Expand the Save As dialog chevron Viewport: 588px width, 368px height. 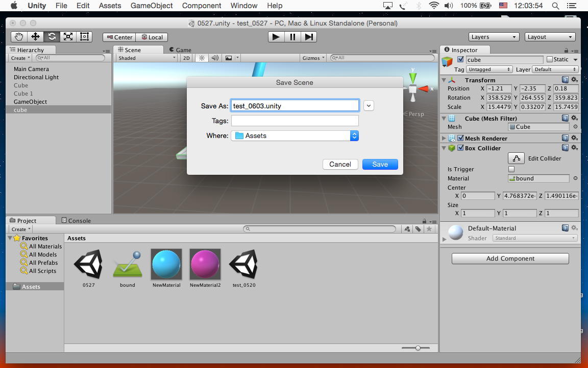pos(369,106)
